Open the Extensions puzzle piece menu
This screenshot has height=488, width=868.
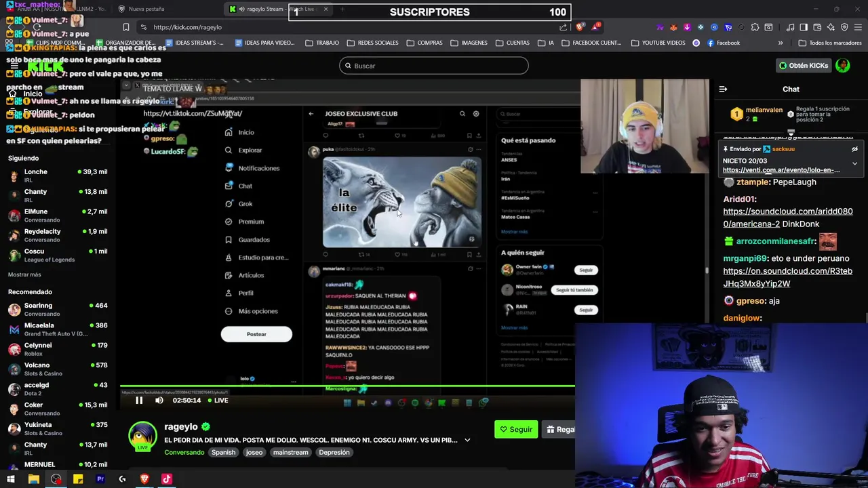click(755, 27)
